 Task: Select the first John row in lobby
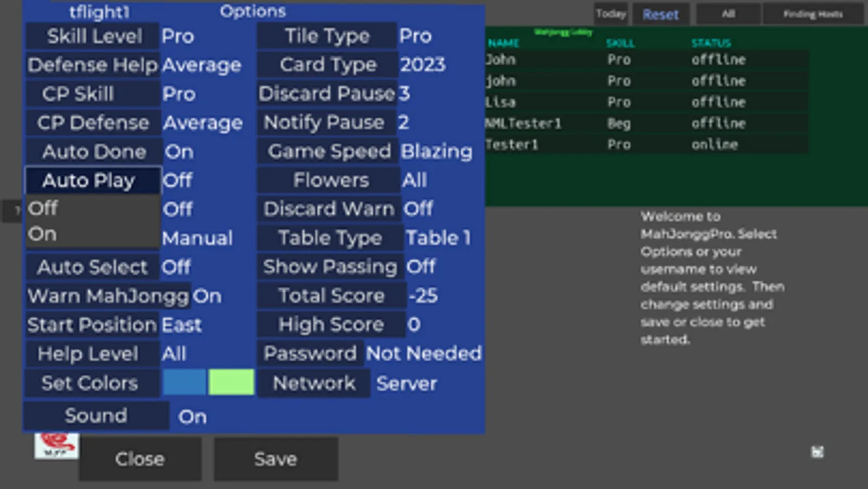pyautogui.click(x=646, y=59)
